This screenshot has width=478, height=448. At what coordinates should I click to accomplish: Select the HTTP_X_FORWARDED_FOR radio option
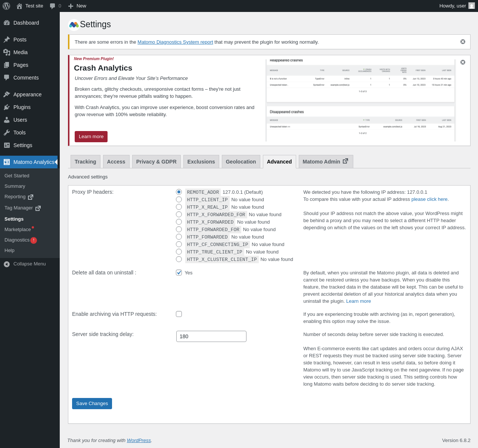[179, 214]
